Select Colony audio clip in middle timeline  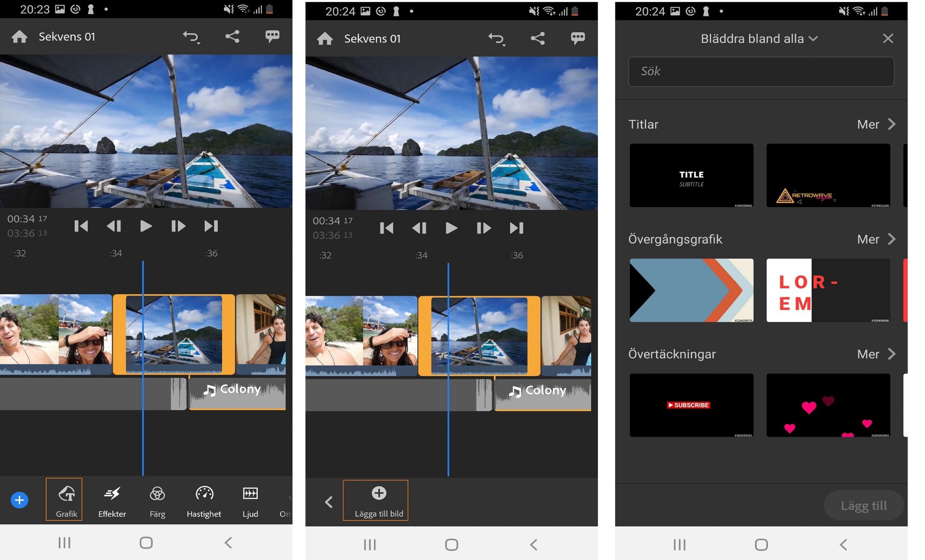pyautogui.click(x=543, y=394)
